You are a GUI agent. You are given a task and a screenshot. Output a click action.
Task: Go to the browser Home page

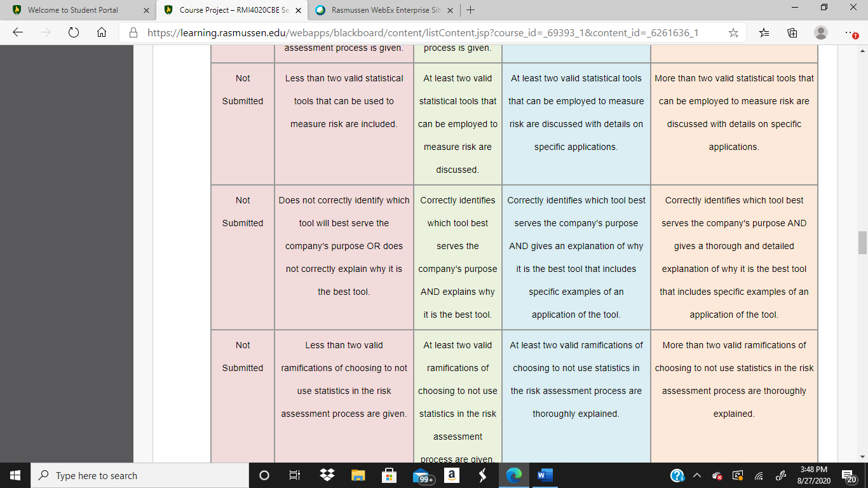tap(102, 32)
